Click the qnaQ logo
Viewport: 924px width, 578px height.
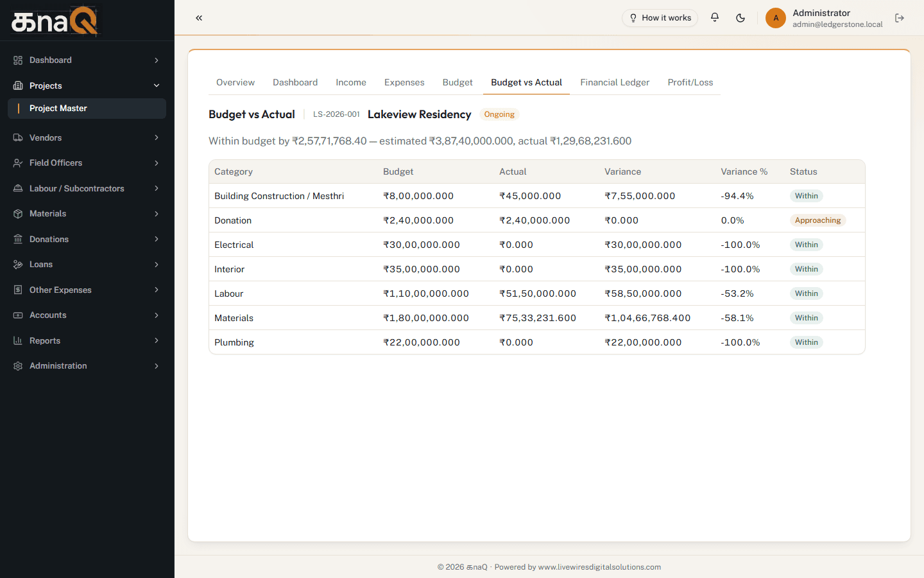(x=55, y=21)
